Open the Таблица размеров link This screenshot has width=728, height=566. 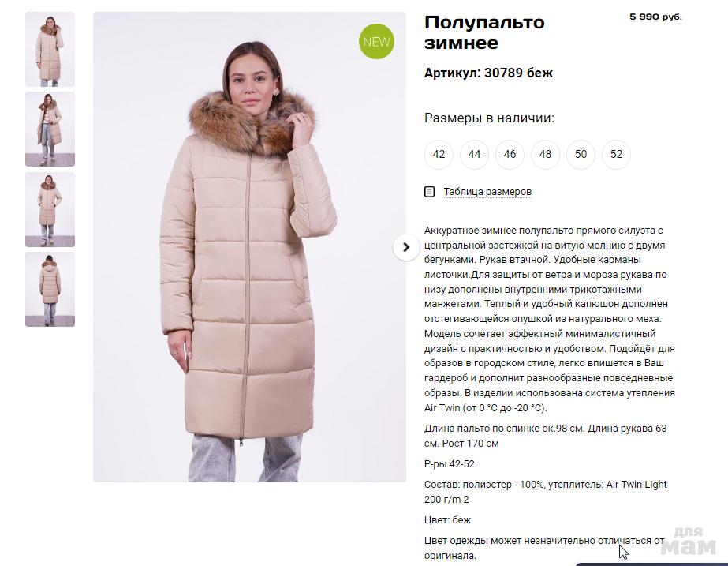point(487,192)
